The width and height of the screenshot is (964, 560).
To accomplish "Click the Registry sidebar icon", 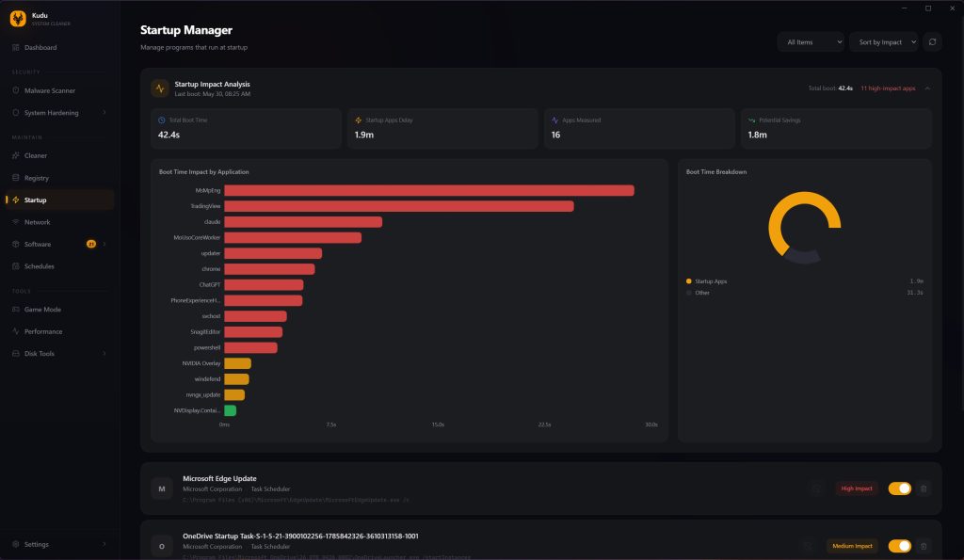I will pyautogui.click(x=15, y=178).
